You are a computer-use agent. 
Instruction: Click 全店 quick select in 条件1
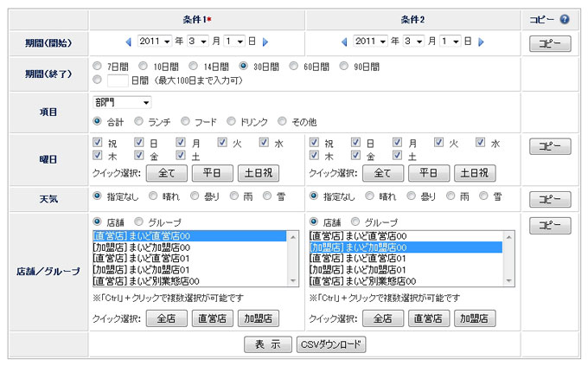(x=167, y=318)
